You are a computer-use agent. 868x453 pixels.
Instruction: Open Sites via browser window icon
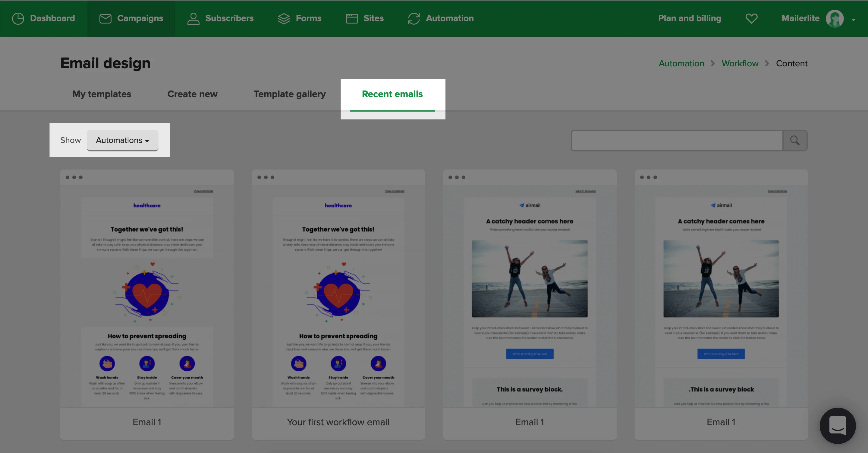pyautogui.click(x=352, y=19)
